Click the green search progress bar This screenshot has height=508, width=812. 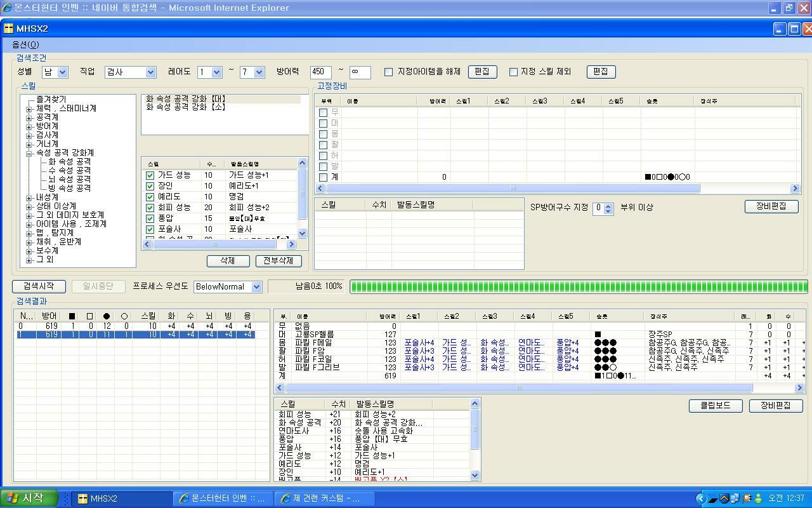tap(579, 286)
